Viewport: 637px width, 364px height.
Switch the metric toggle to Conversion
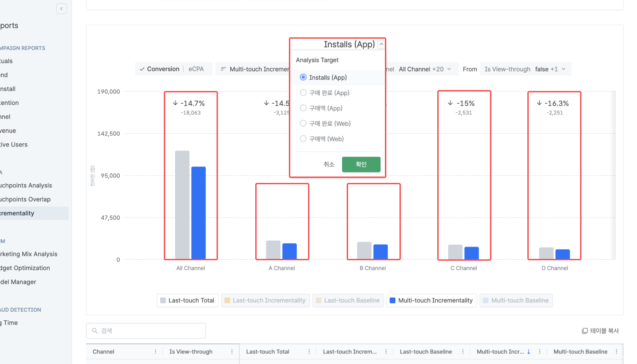[159, 69]
